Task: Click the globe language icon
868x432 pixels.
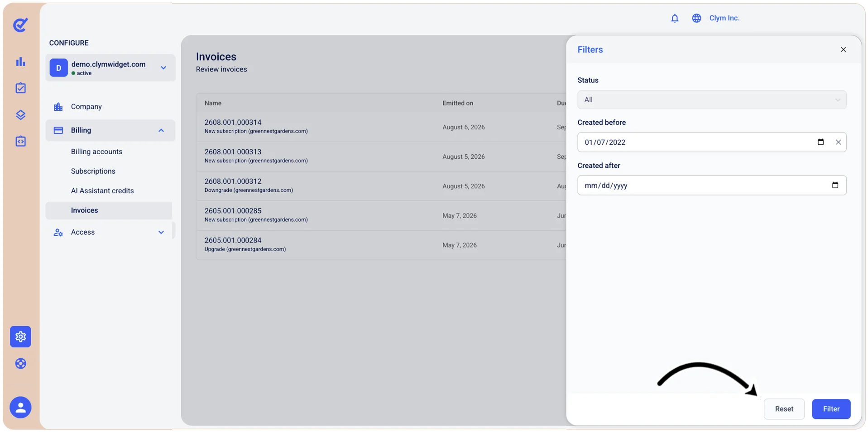Action: coord(696,18)
